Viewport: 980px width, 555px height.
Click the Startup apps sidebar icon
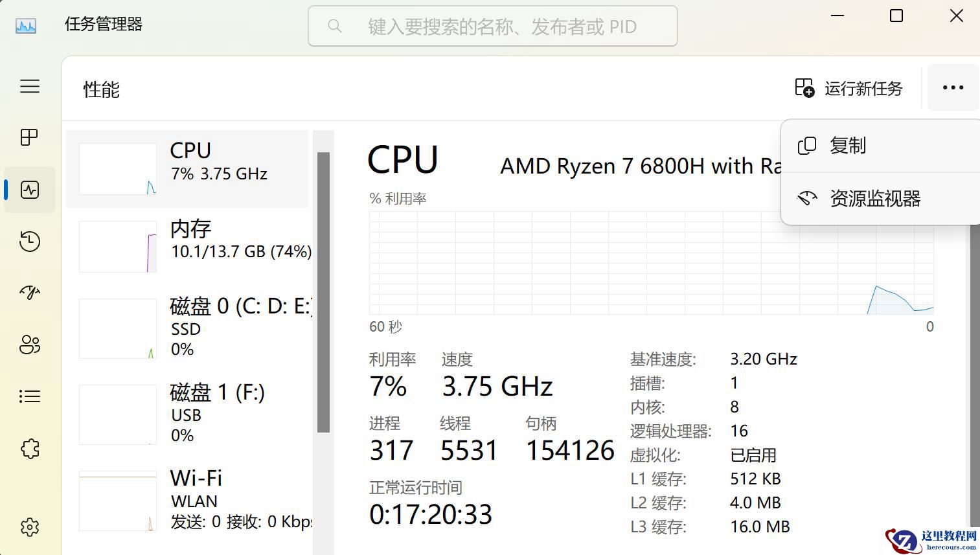pos(29,293)
